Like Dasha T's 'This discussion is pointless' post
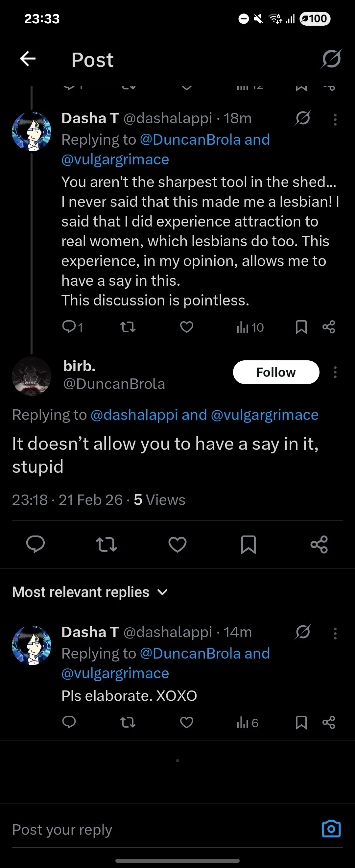Image resolution: width=355 pixels, height=868 pixels. click(187, 327)
